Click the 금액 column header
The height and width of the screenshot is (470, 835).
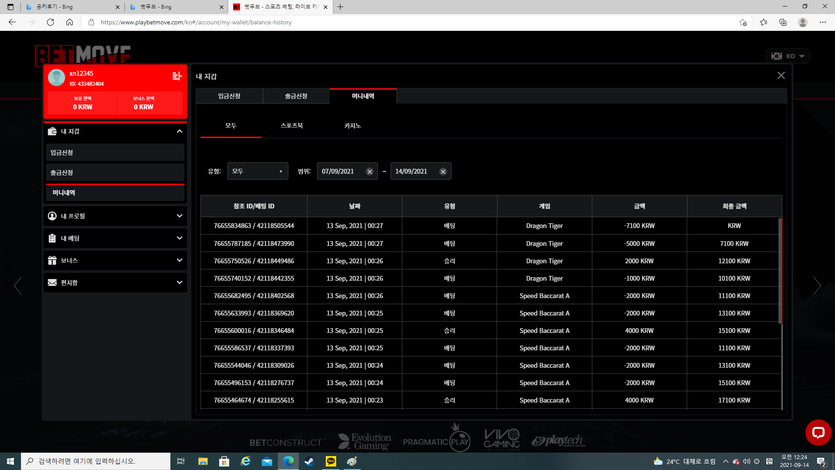pyautogui.click(x=640, y=206)
